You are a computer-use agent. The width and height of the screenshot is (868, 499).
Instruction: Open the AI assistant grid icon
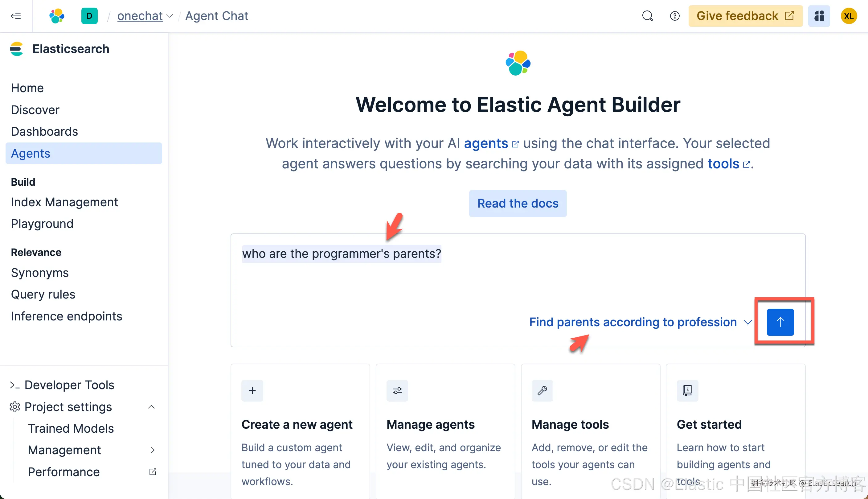819,16
